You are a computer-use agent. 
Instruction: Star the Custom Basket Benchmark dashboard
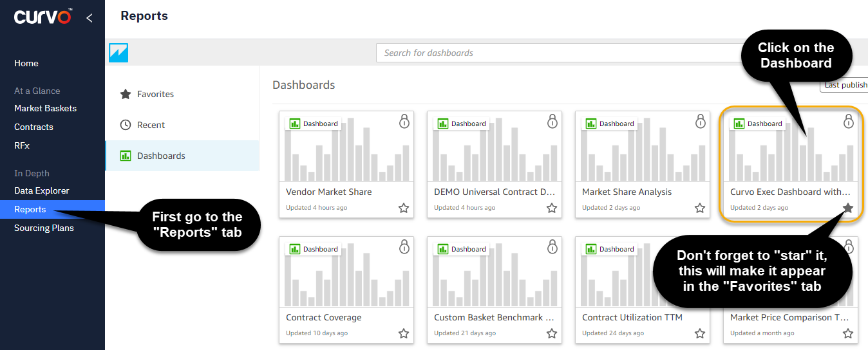[x=552, y=333]
